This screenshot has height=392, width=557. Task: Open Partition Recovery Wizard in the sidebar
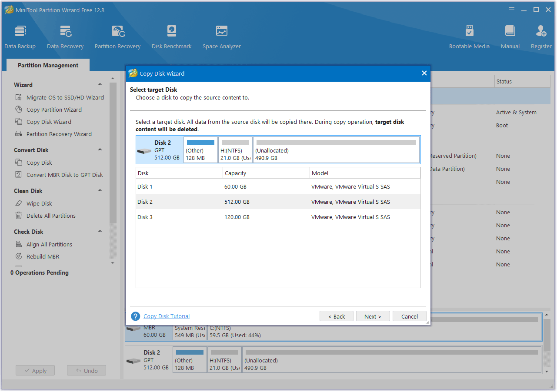53,134
